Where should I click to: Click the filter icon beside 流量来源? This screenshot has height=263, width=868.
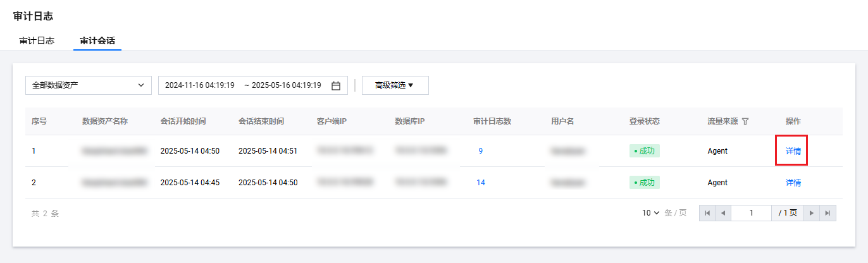click(745, 121)
